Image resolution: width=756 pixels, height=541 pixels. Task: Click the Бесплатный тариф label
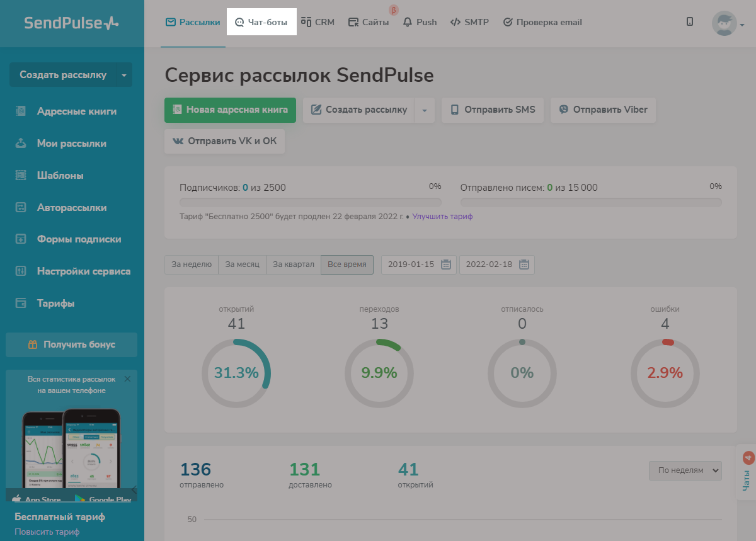[60, 517]
